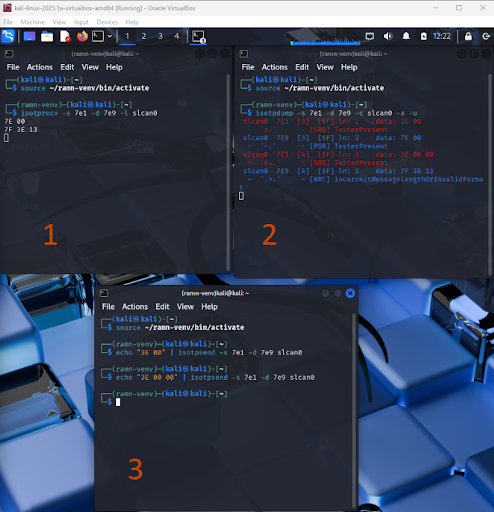494x512 pixels.
Task: Switch to workspace 4
Action: tap(177, 36)
